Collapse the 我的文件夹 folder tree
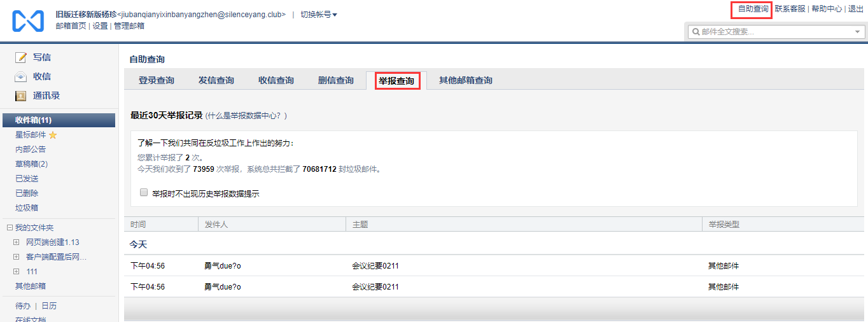The height and width of the screenshot is (322, 868). click(10, 228)
